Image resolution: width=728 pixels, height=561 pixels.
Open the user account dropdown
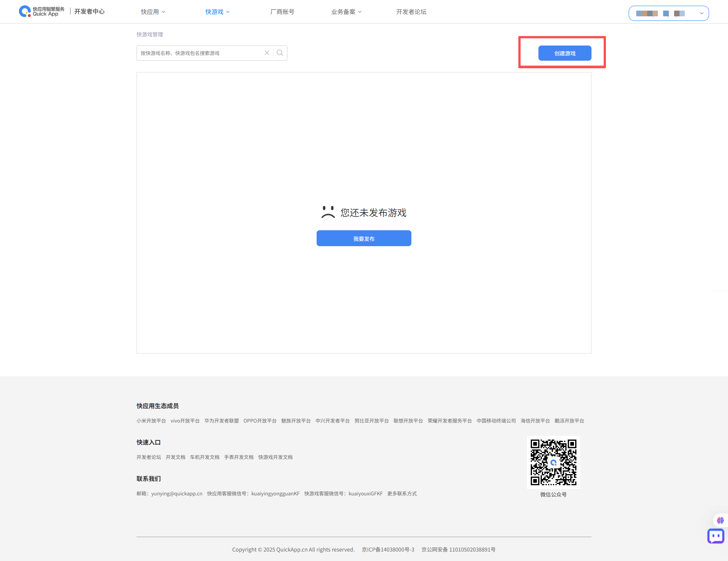pos(668,13)
